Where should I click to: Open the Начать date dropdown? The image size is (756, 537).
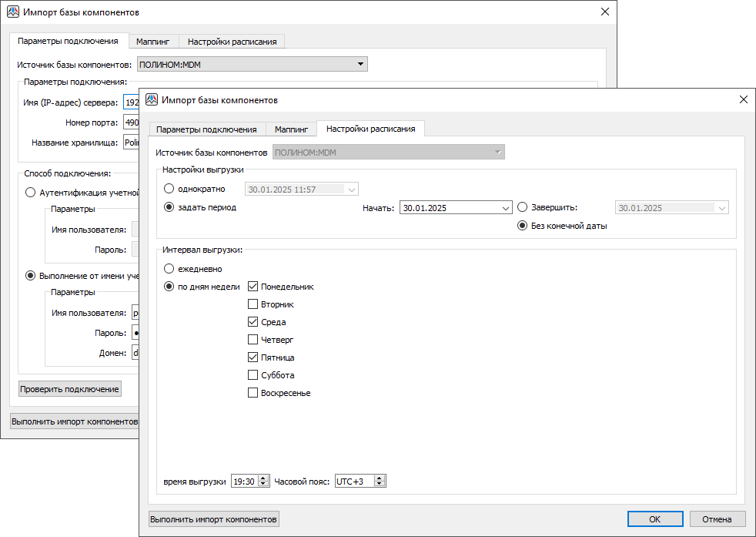[505, 208]
